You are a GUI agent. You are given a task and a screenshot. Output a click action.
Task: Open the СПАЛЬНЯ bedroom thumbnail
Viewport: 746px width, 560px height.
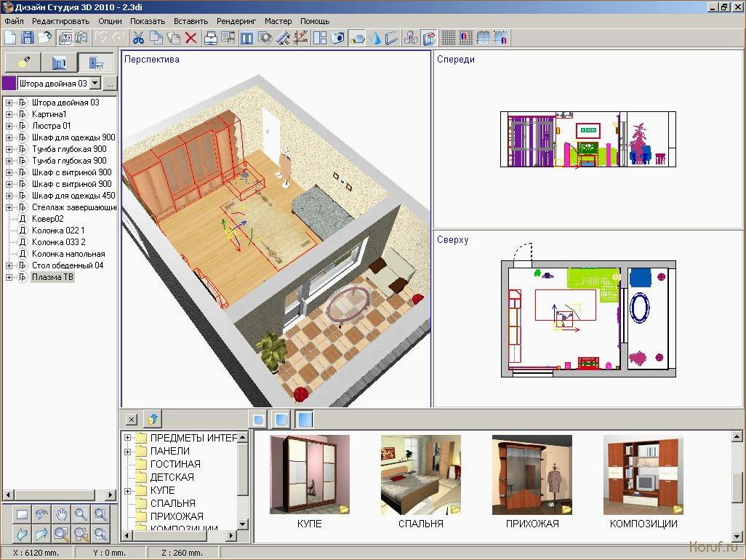[420, 474]
